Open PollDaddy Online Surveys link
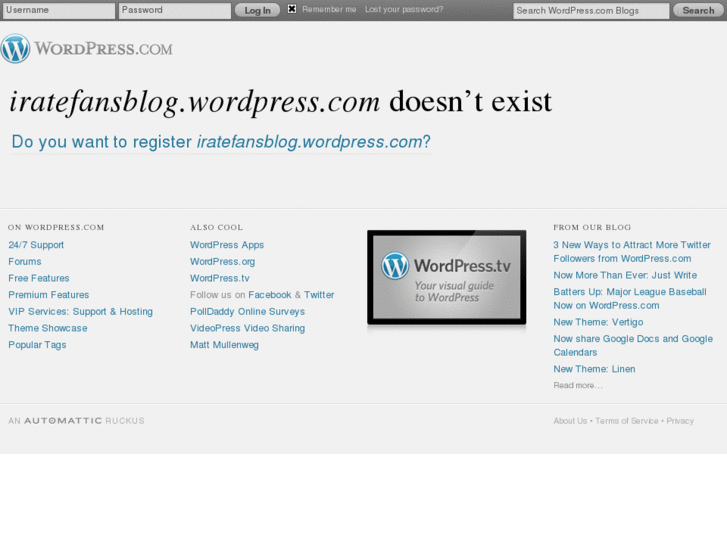This screenshot has height=545, width=727. coord(248,312)
